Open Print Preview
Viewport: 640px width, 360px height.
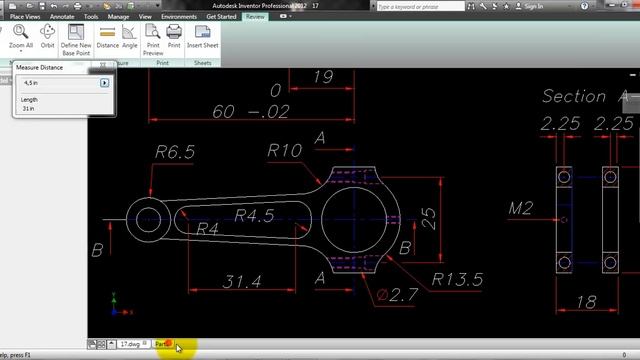(153, 40)
